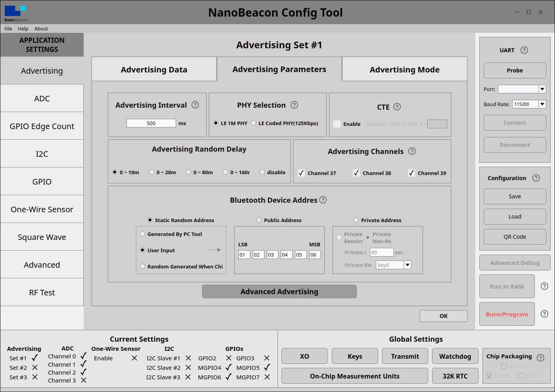The height and width of the screenshot is (392, 555).
Task: Select 0 ~ 20m random delay
Action: (151, 172)
